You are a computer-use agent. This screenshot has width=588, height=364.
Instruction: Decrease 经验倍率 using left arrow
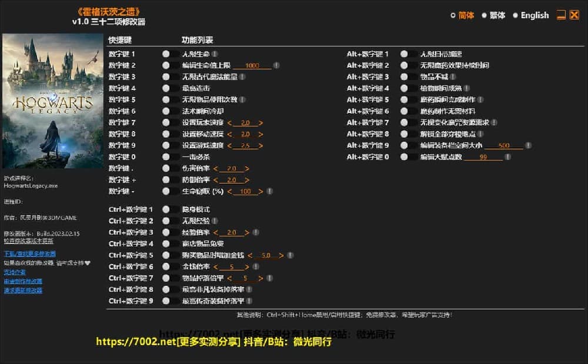[216, 233]
